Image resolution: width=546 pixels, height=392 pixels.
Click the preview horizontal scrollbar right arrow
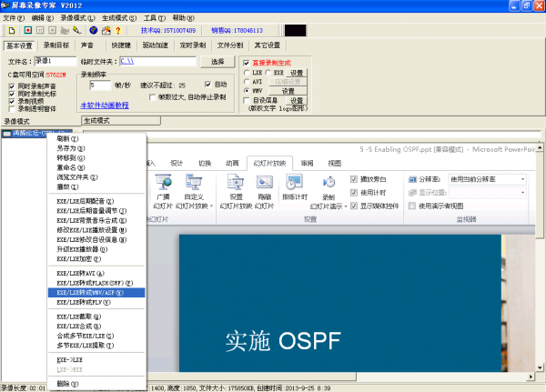531,377
